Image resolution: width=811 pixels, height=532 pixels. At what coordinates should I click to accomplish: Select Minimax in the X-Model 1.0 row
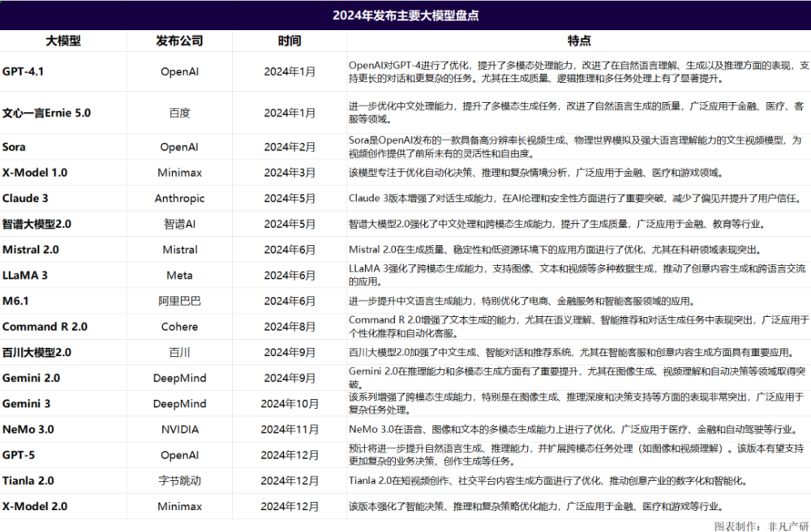pos(179,173)
